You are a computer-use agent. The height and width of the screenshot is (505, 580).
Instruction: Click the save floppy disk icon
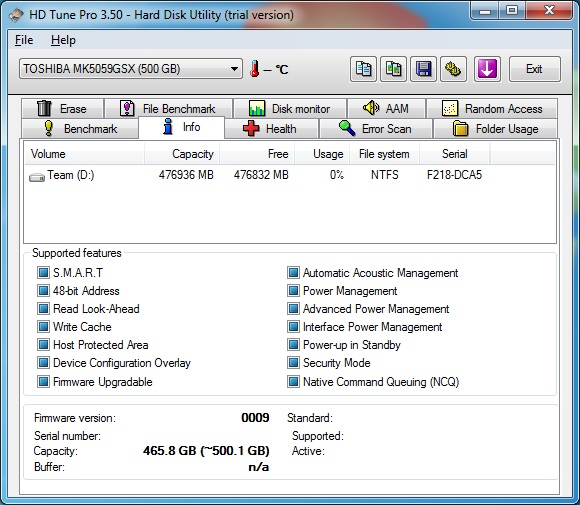tap(424, 69)
